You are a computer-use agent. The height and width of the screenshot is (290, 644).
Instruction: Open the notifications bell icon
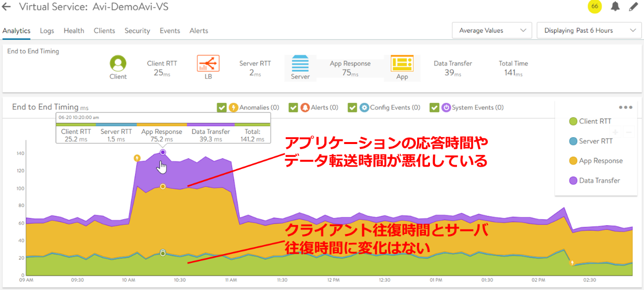[615, 6]
